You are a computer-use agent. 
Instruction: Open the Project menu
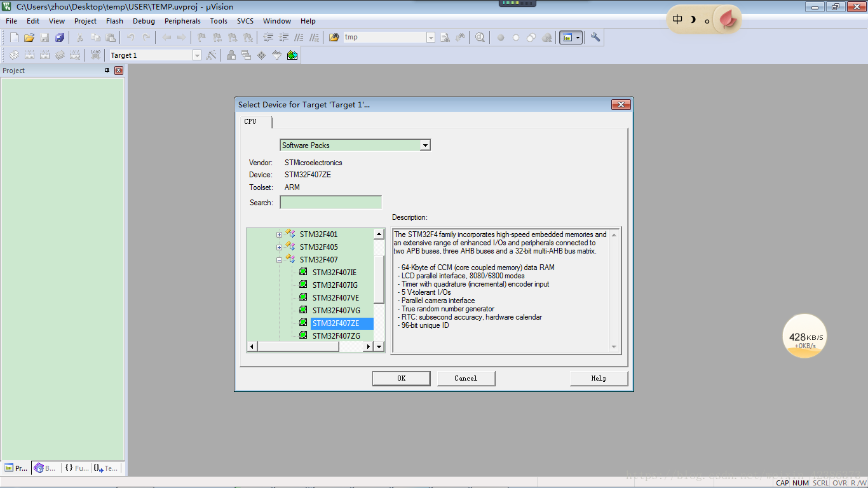(86, 21)
